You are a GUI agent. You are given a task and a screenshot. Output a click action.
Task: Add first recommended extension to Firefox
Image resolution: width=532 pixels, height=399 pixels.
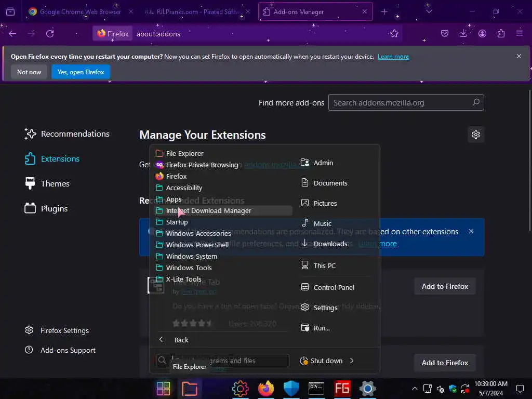pos(445,287)
